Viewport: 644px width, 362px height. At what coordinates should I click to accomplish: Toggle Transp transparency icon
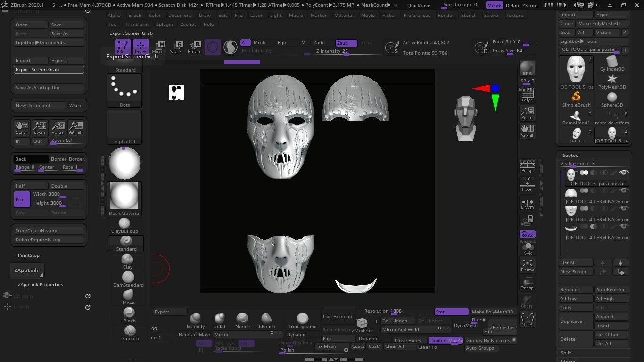(x=527, y=284)
